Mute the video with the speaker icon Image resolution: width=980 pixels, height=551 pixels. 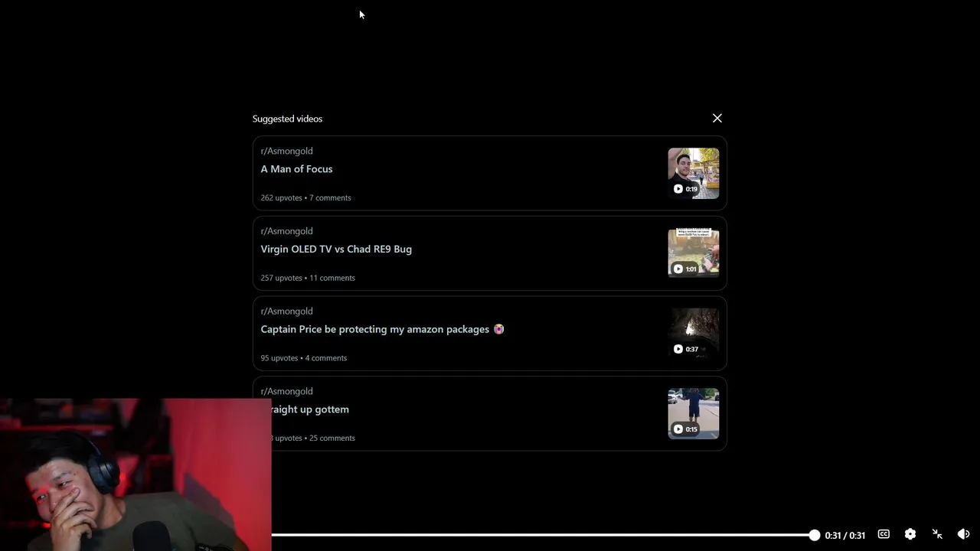964,534
